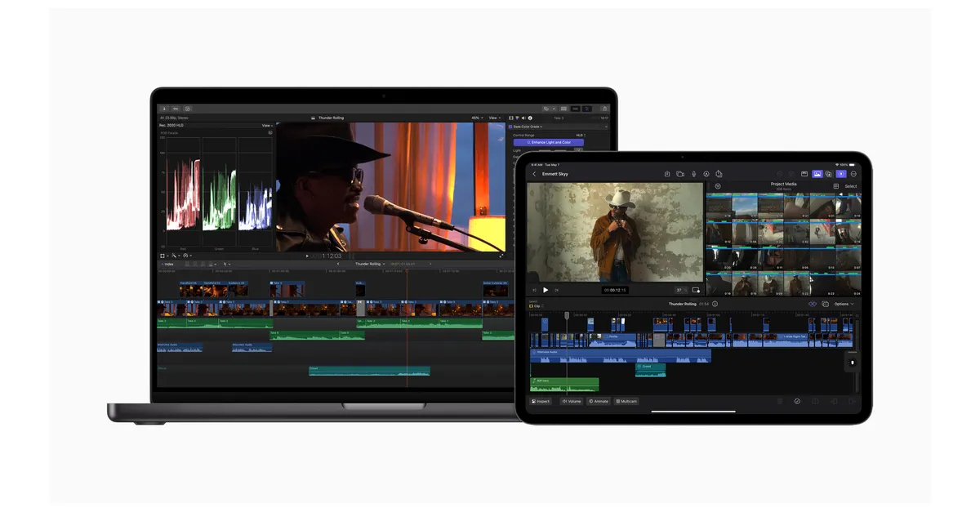980x512 pixels.
Task: Tap the Select button in Project Media
Action: [x=850, y=186]
